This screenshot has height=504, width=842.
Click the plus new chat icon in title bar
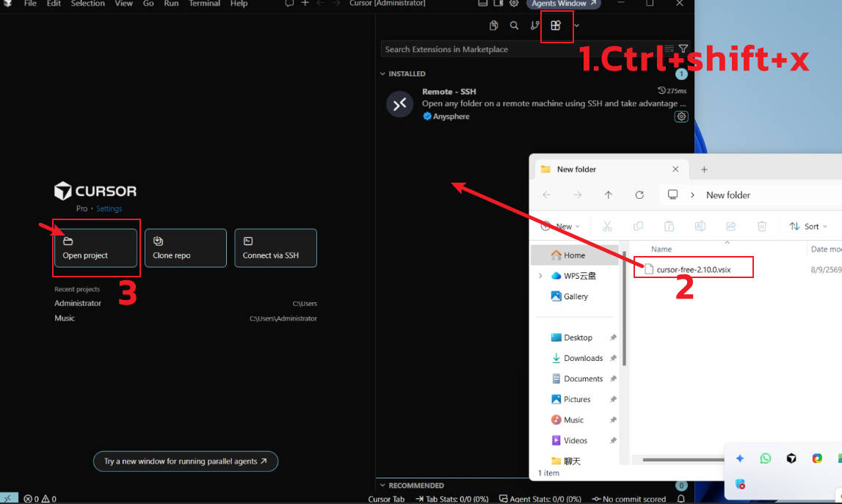pos(305,3)
